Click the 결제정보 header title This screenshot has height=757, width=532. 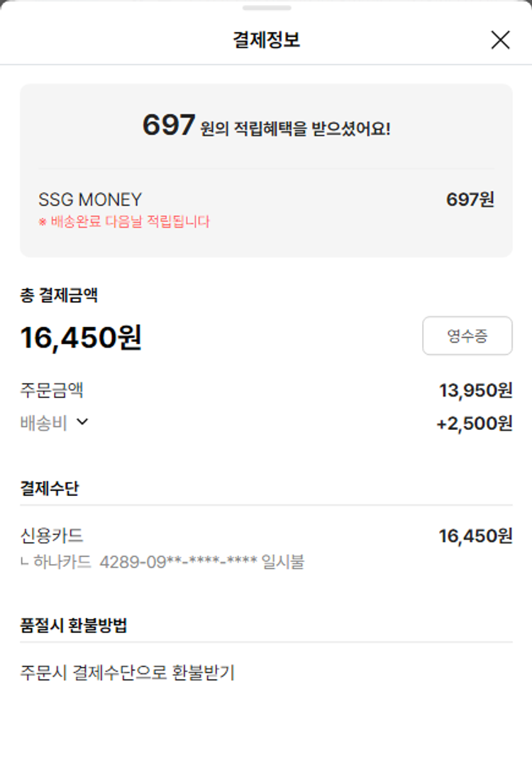coord(266,40)
